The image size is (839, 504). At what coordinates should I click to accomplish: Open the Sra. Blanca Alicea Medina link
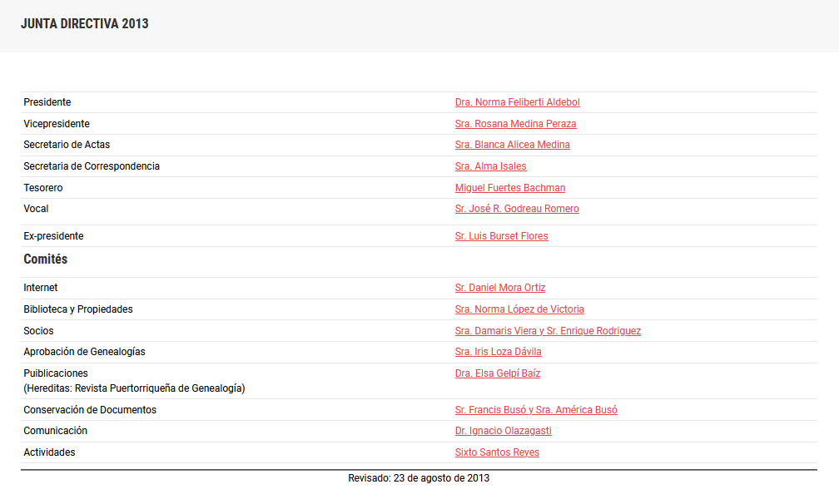[x=512, y=144]
